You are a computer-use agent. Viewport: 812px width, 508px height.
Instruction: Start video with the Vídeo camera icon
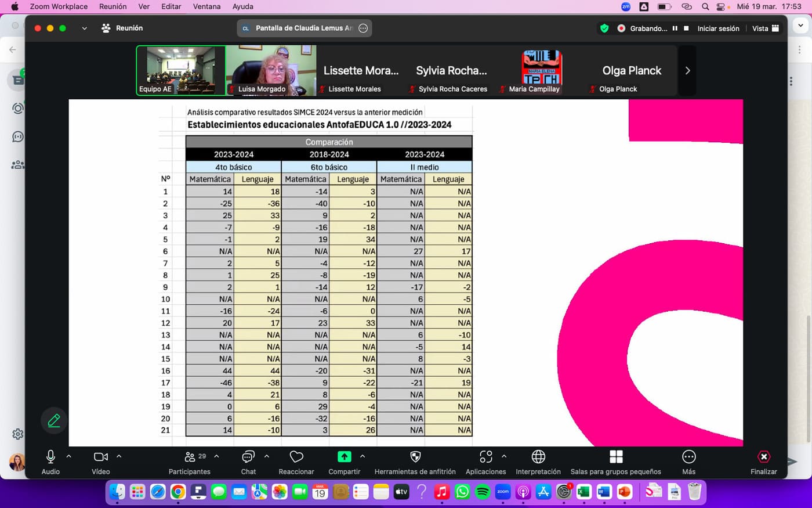(x=101, y=457)
